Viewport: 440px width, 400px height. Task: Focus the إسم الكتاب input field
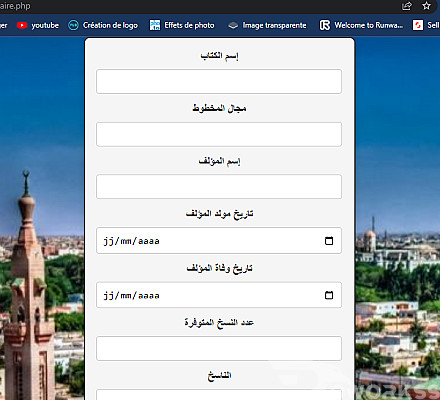(x=219, y=82)
